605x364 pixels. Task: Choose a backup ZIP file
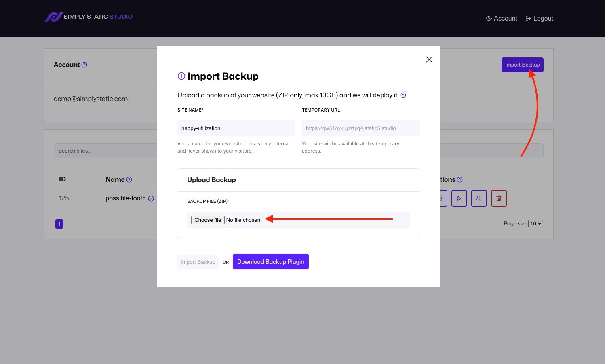[x=208, y=220]
